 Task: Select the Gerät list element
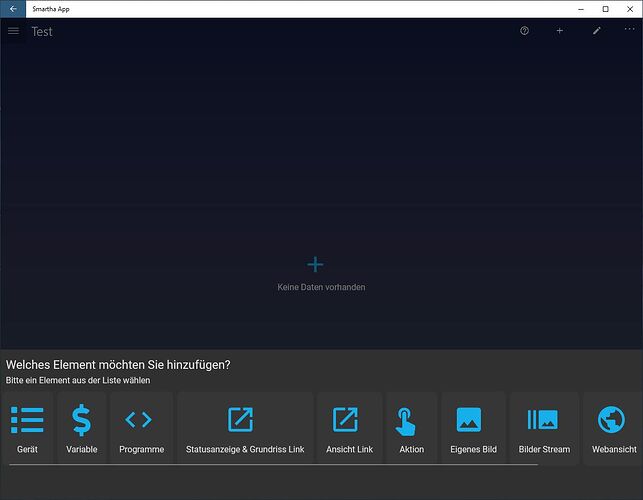click(27, 428)
